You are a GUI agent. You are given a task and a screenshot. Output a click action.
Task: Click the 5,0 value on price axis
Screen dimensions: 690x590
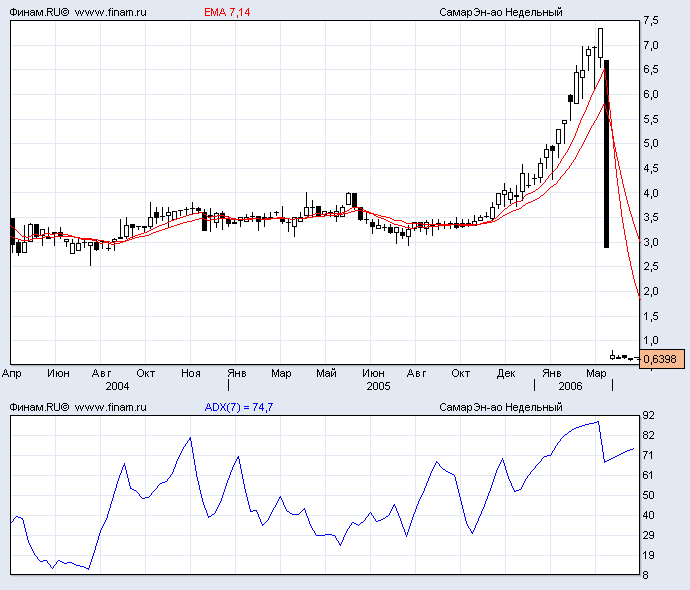click(x=650, y=144)
